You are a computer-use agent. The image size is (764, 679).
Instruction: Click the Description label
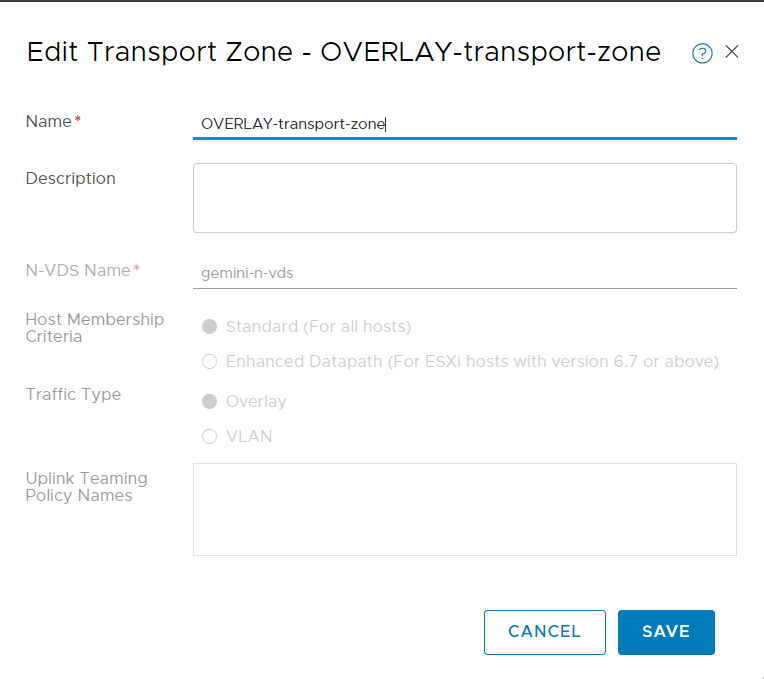tap(70, 179)
